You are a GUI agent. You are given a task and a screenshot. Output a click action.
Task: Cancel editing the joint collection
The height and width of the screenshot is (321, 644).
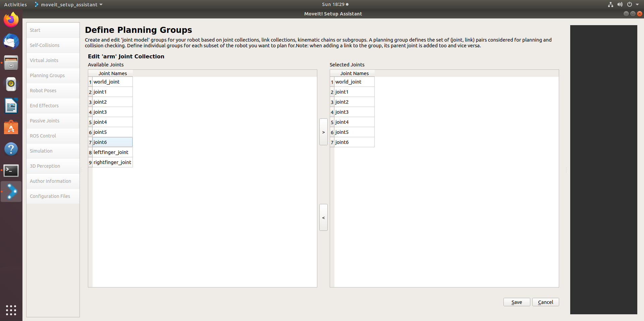click(x=545, y=302)
